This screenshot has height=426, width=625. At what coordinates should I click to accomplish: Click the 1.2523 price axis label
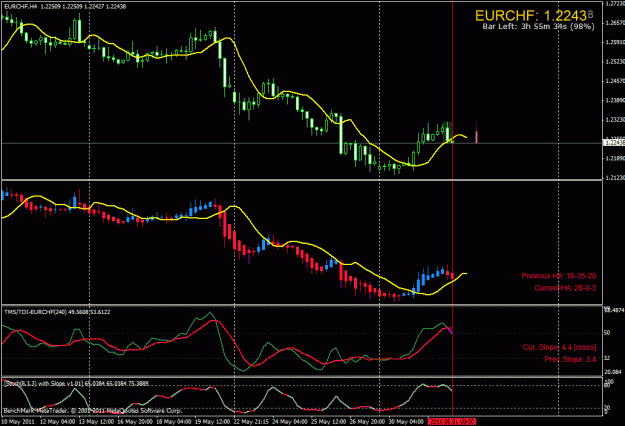[x=614, y=61]
